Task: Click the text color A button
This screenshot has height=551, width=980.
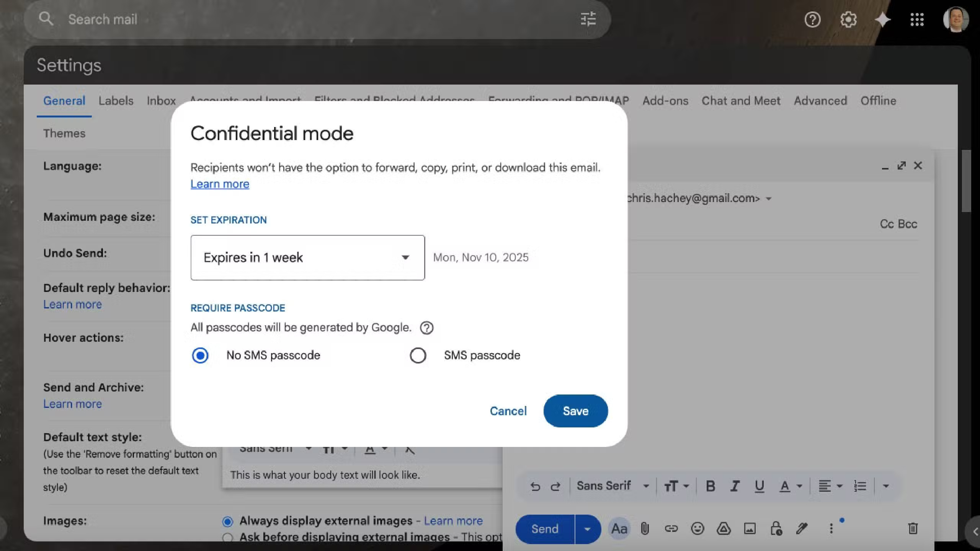Action: coord(785,486)
